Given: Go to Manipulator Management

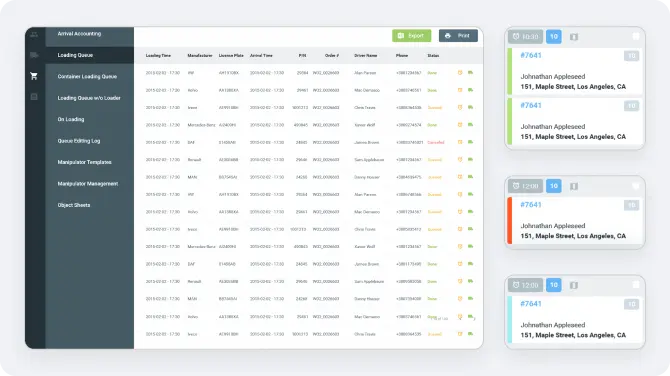Looking at the screenshot, I should (x=88, y=183).
